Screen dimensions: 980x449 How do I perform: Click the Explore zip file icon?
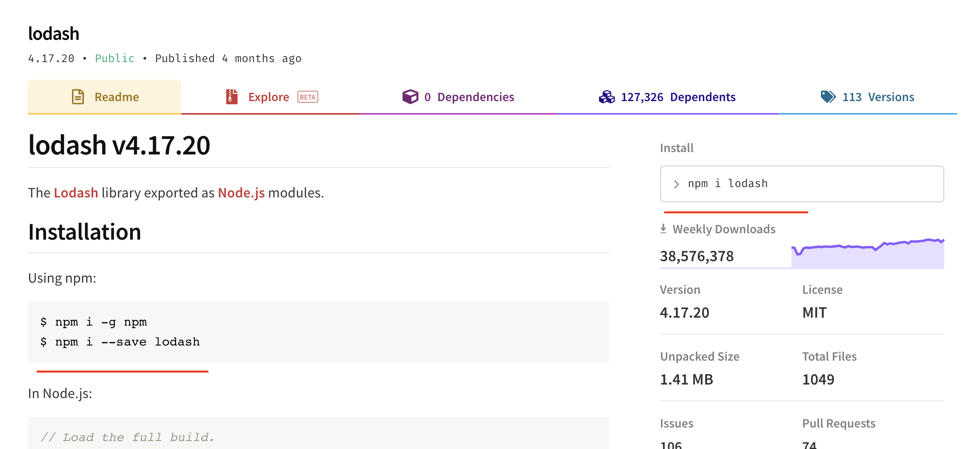coord(231,97)
